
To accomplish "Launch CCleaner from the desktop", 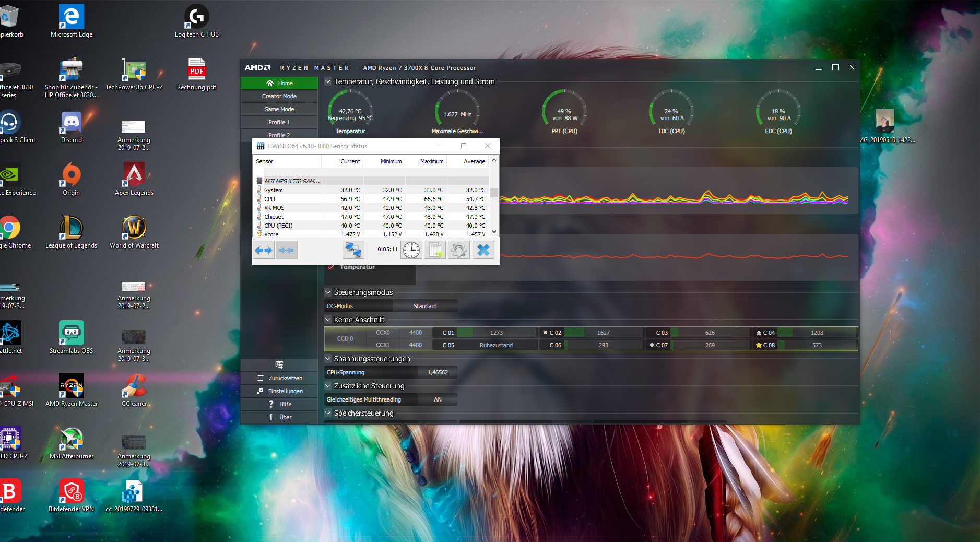I will coord(134,391).
